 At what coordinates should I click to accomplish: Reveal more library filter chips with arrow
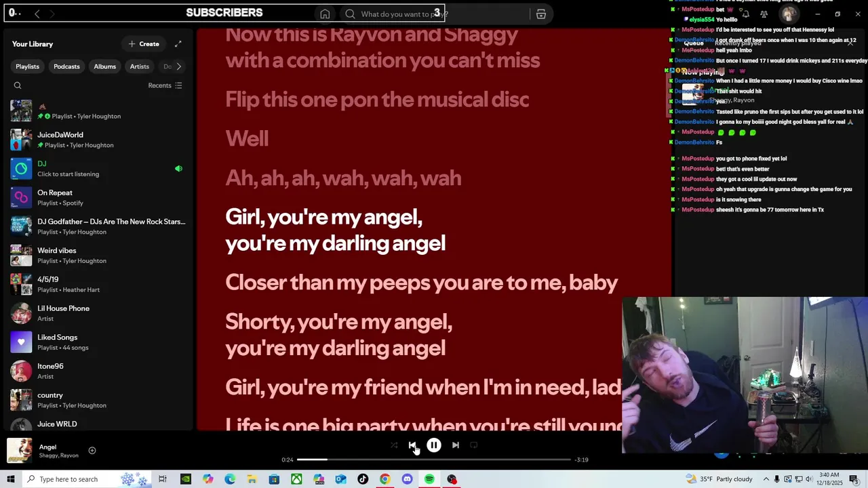coord(179,66)
